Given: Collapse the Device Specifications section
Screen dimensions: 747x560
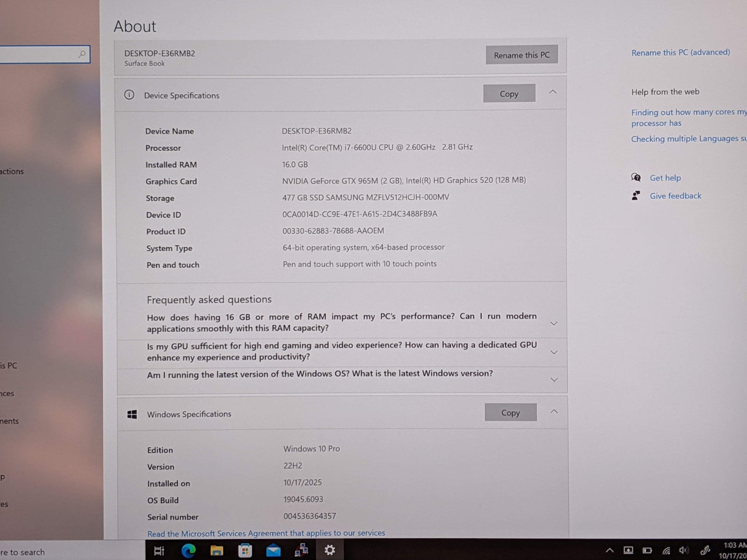Looking at the screenshot, I should [553, 92].
